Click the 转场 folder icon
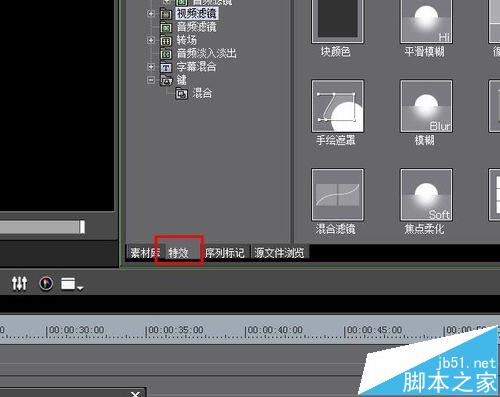The height and width of the screenshot is (397, 500). pyautogui.click(x=166, y=41)
